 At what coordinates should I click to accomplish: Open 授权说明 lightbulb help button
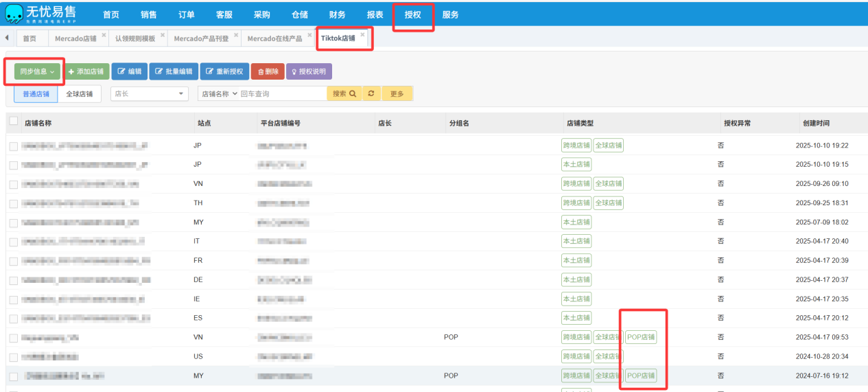pyautogui.click(x=309, y=71)
